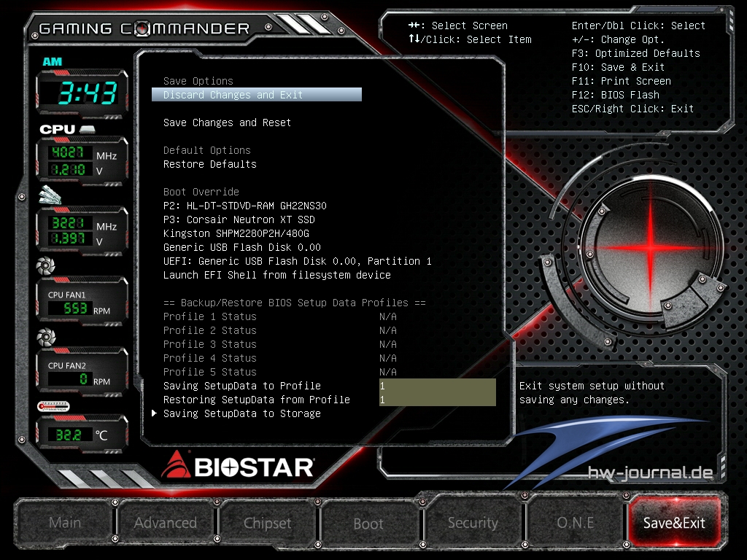The height and width of the screenshot is (560, 747).
Task: Click the Save Options heading
Action: tap(198, 81)
